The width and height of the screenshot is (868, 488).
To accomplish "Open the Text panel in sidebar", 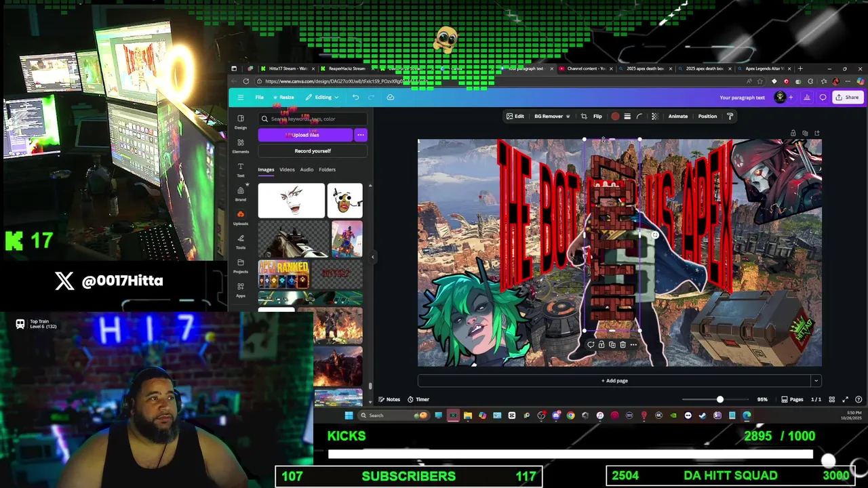I will (x=241, y=170).
